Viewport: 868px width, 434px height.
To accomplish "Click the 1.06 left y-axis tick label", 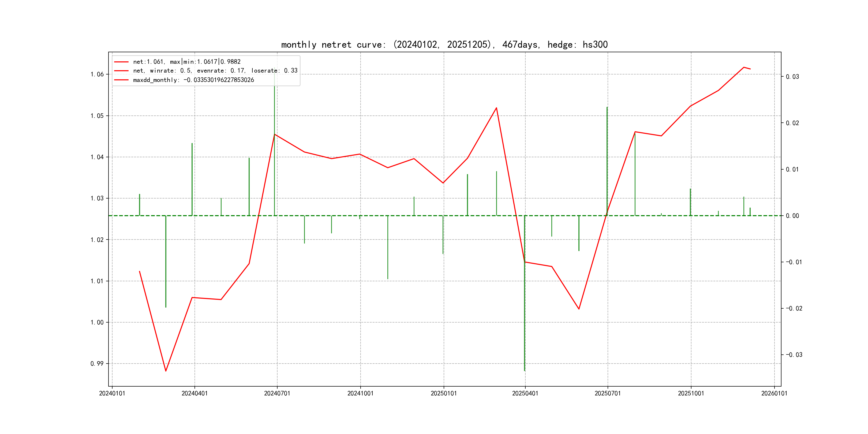I will 97,74.
